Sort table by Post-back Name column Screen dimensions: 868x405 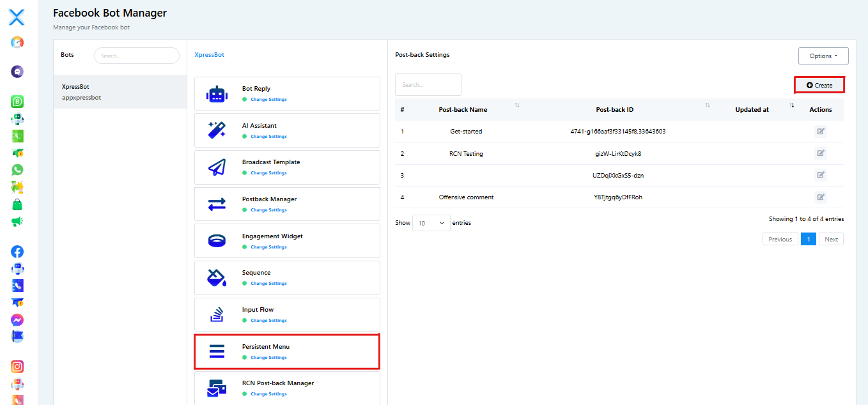(517, 105)
